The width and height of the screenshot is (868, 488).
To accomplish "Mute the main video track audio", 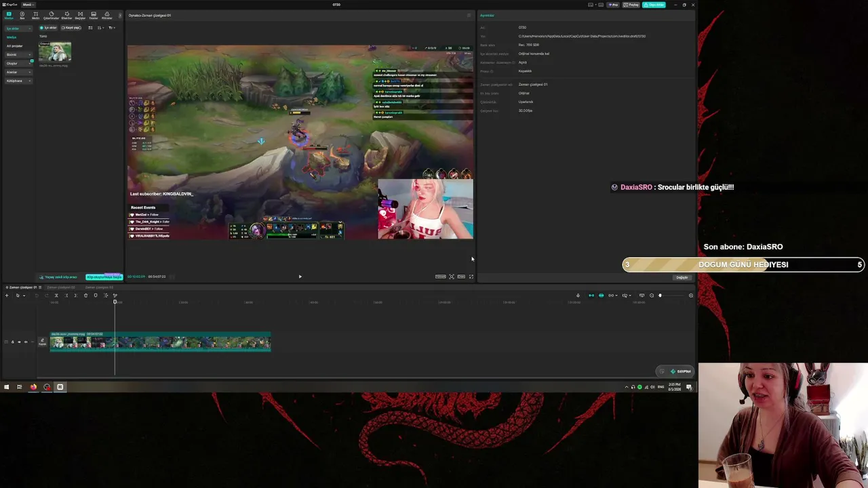I will [x=26, y=342].
